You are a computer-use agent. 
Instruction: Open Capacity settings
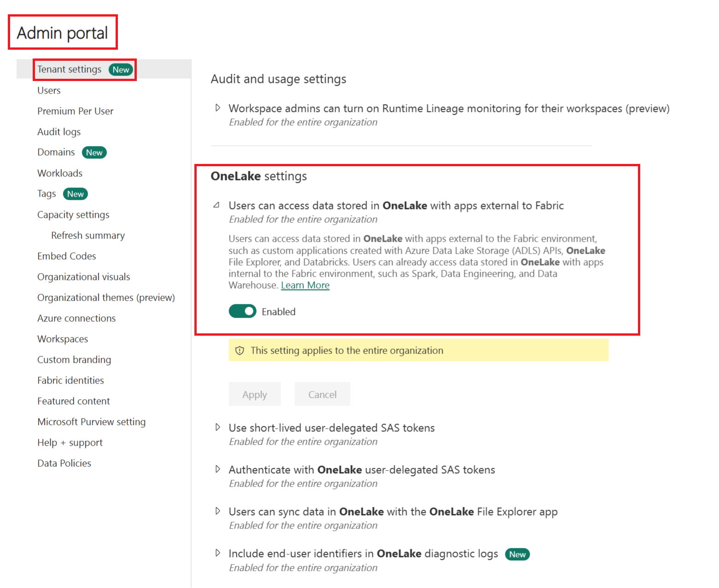(x=73, y=215)
